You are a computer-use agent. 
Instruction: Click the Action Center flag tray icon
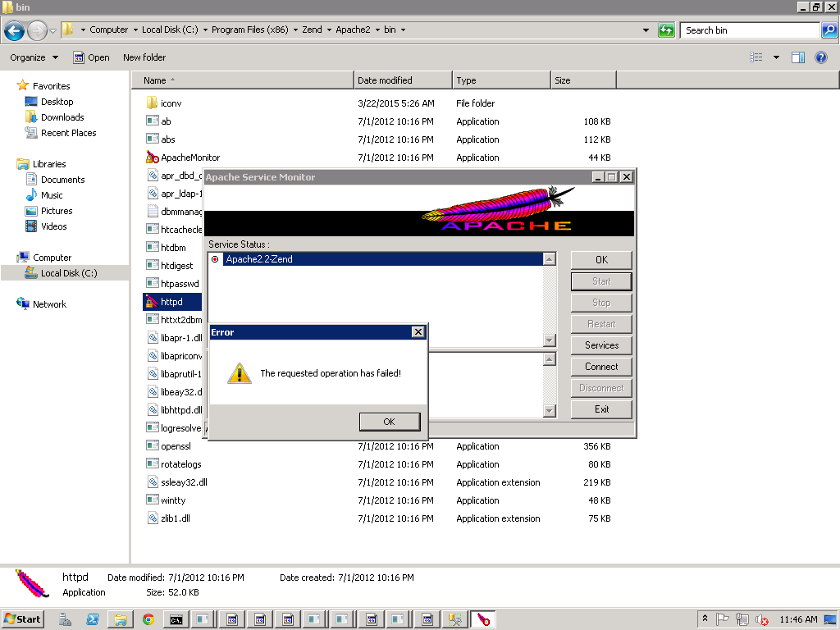click(x=722, y=619)
